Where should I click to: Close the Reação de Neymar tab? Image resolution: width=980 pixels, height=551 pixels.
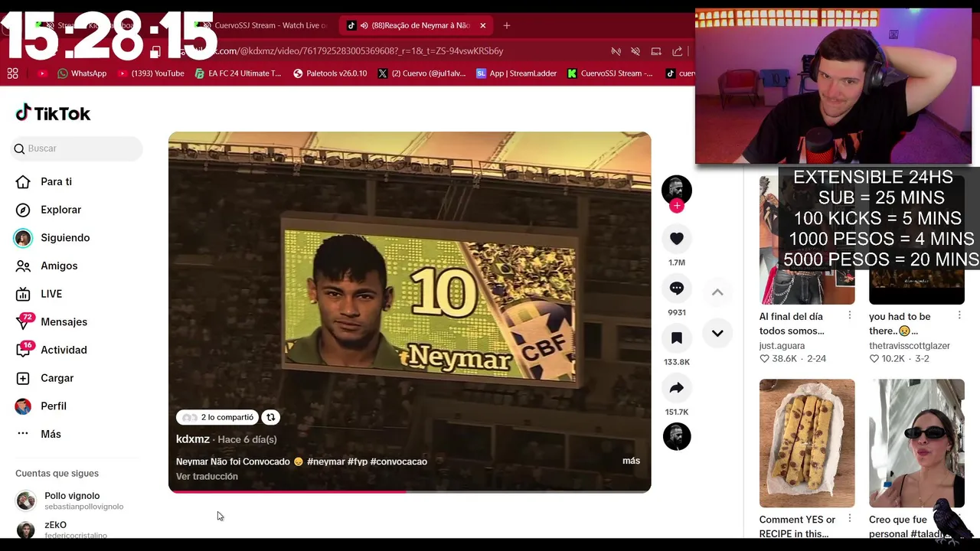pos(482,25)
